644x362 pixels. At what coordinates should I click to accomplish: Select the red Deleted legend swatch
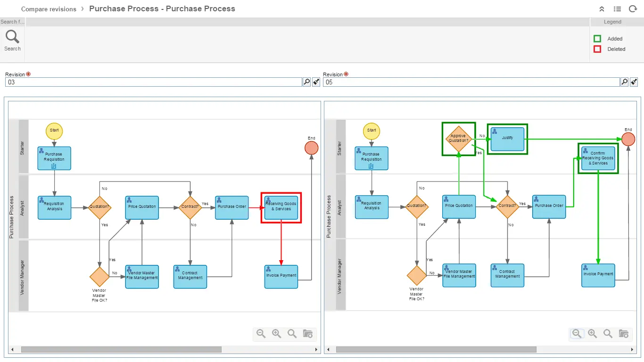(x=597, y=49)
